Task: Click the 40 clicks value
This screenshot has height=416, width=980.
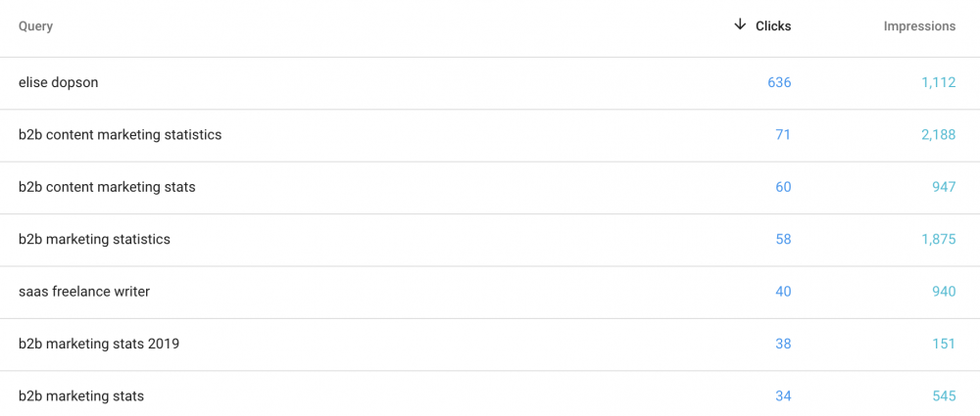Action: (783, 292)
